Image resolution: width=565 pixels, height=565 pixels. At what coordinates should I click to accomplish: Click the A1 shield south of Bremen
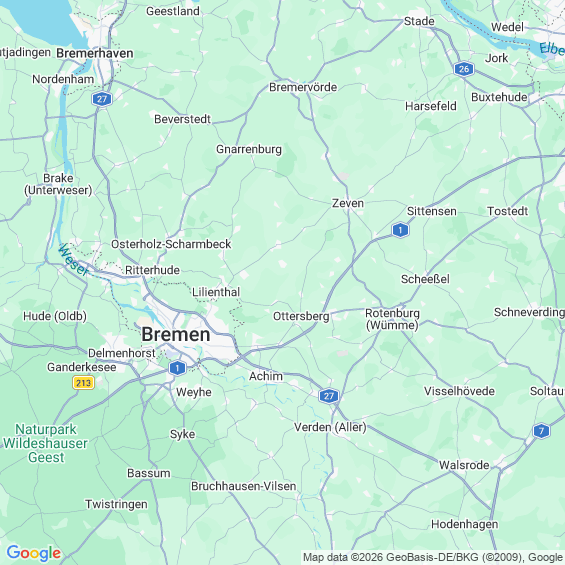pyautogui.click(x=177, y=368)
